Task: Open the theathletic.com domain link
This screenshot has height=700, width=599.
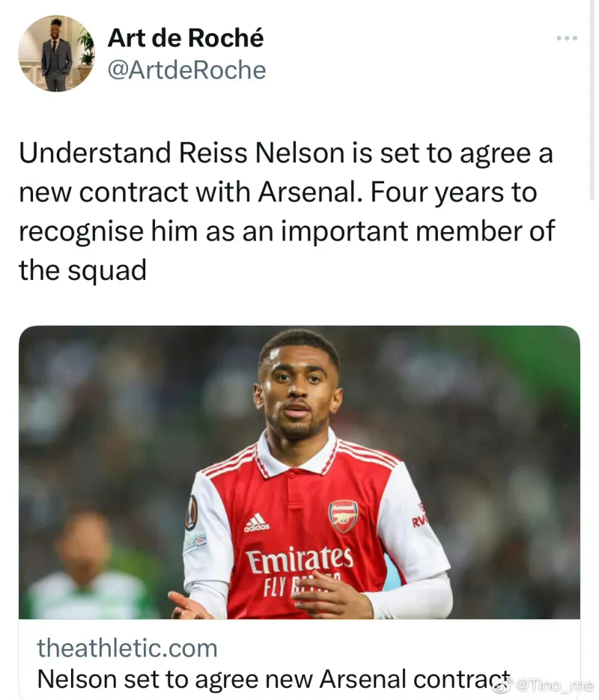Action: 127,648
